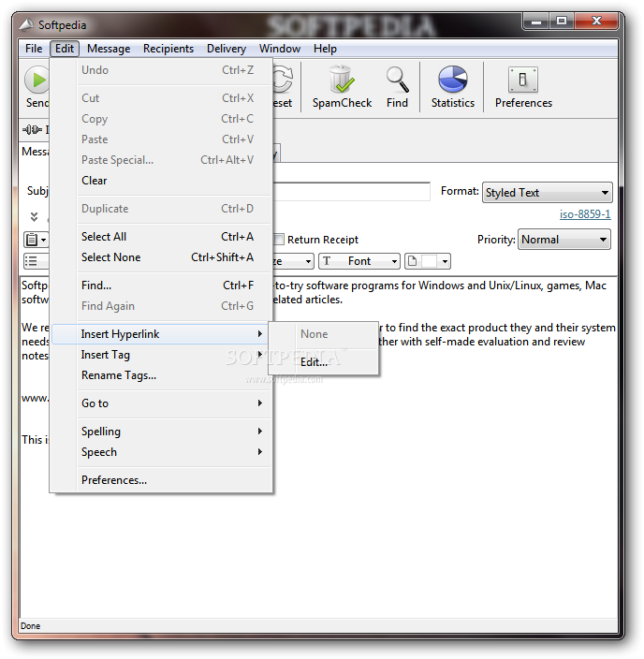Choose Select None
This screenshot has width=644, height=659.
click(161, 257)
